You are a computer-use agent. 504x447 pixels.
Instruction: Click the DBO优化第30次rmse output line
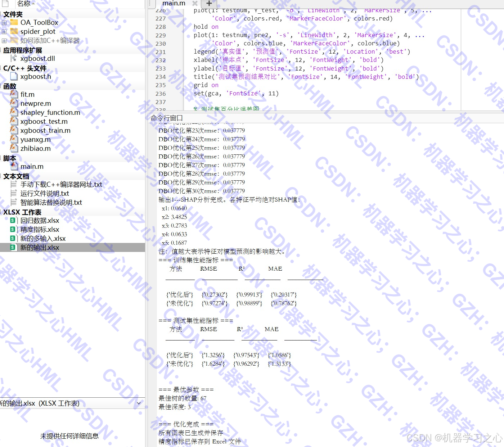(x=202, y=191)
